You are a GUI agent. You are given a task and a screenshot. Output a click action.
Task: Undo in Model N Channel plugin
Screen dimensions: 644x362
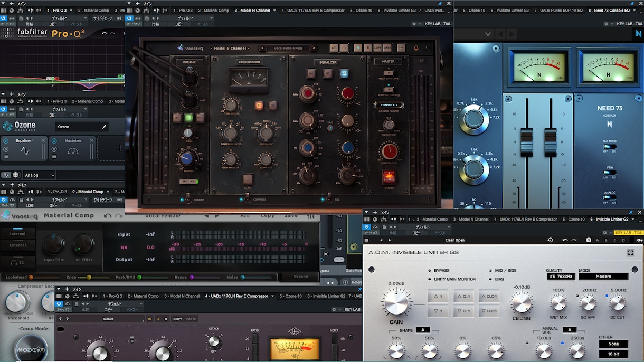point(333,48)
